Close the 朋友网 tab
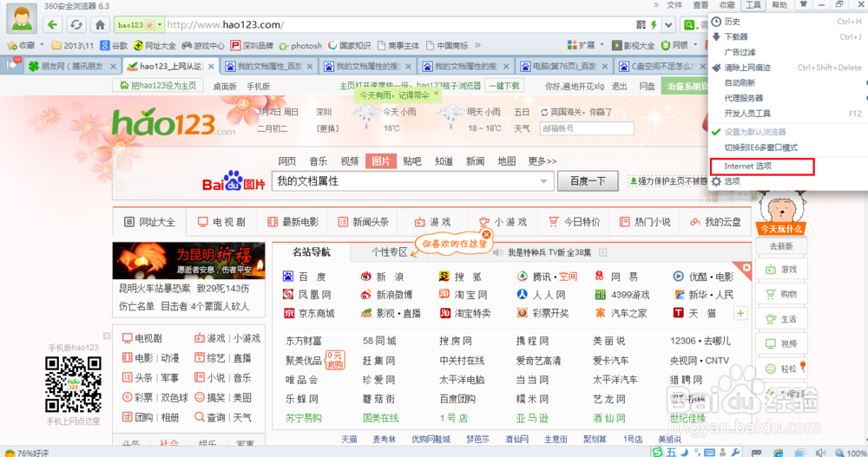Viewport: 868px width, 457px height. click(113, 67)
